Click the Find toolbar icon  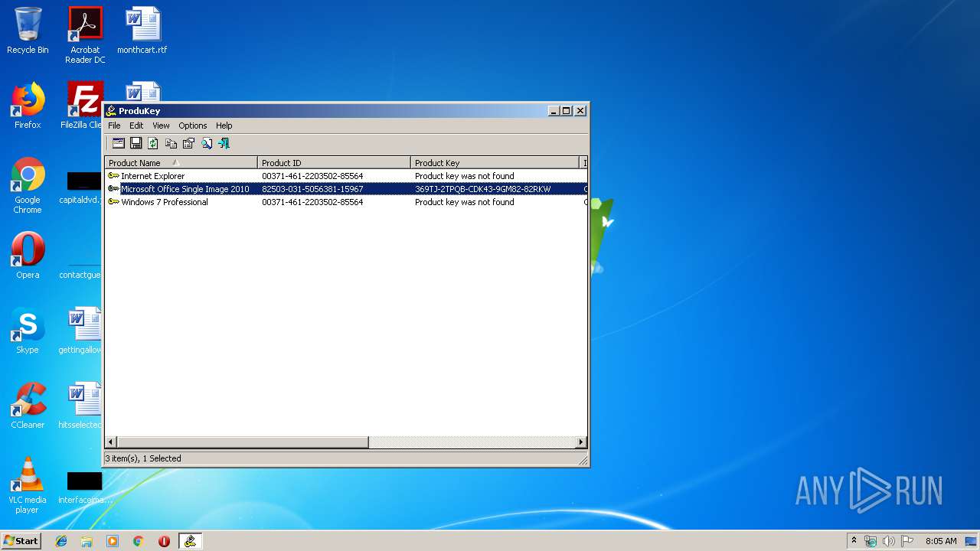(x=206, y=143)
